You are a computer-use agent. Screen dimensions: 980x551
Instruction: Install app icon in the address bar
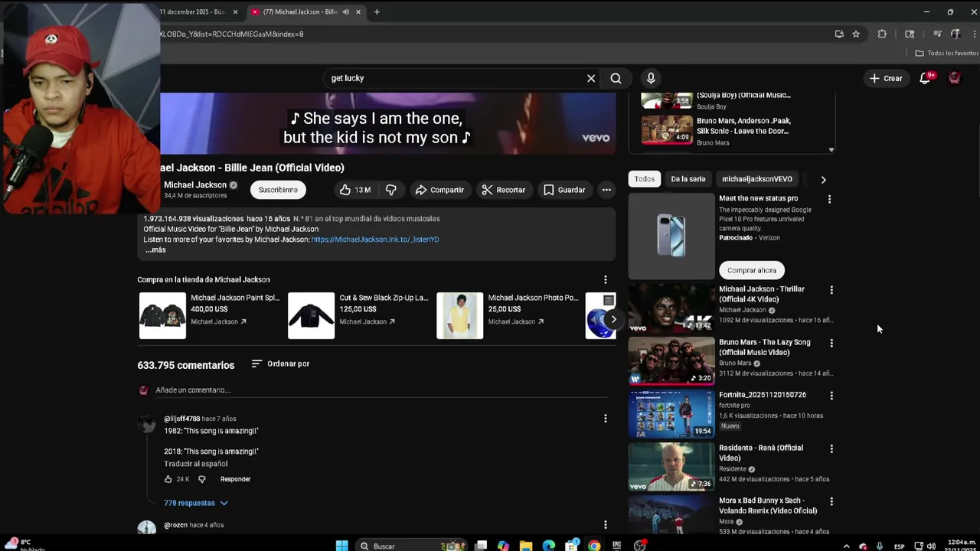(x=839, y=34)
